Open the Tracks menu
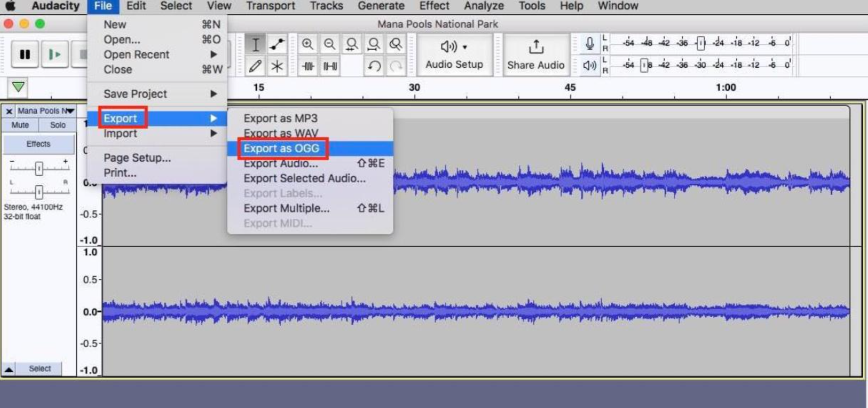The height and width of the screenshot is (408, 868). [x=326, y=6]
